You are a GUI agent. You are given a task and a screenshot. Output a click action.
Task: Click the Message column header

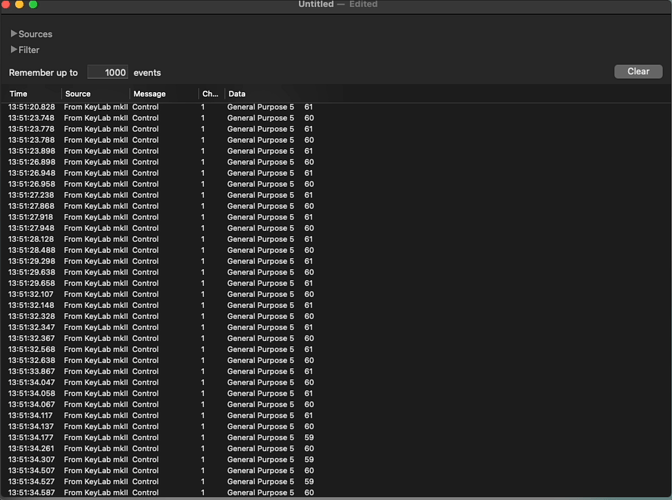point(149,94)
